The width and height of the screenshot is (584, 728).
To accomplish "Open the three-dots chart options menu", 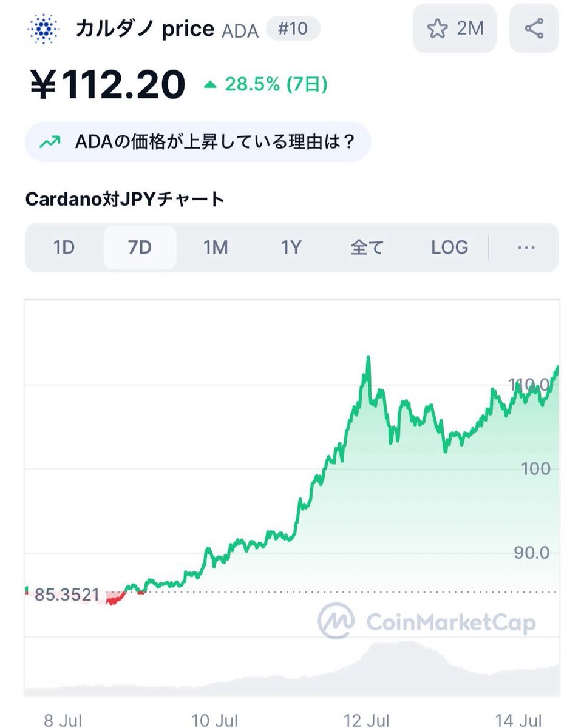I will click(x=526, y=248).
